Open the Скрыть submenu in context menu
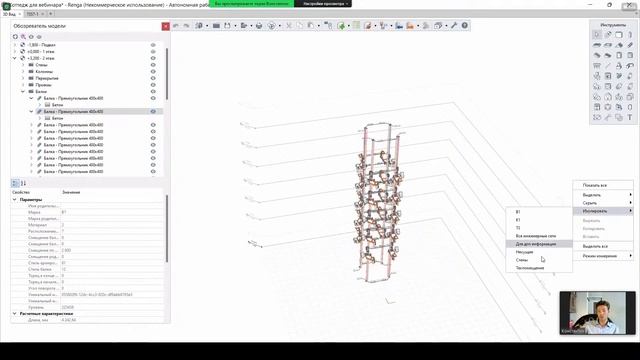The height and width of the screenshot is (360, 640). point(603,203)
